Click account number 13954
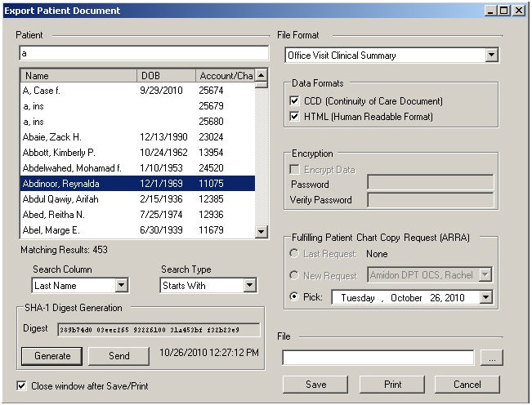The height and width of the screenshot is (405, 532). (x=211, y=153)
